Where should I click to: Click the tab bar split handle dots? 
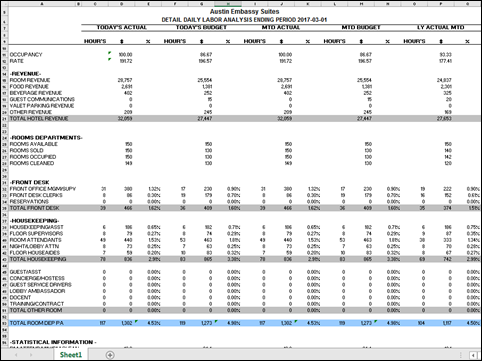pyautogui.click(x=461, y=355)
